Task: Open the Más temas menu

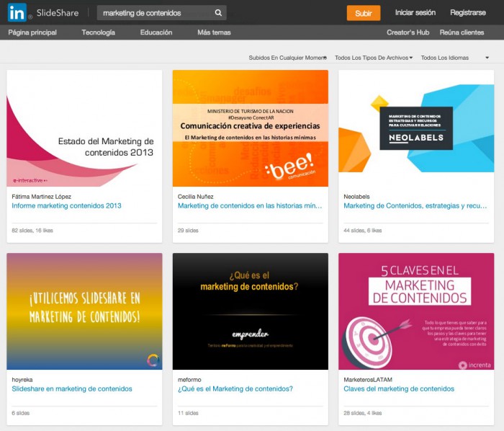Action: (x=214, y=32)
